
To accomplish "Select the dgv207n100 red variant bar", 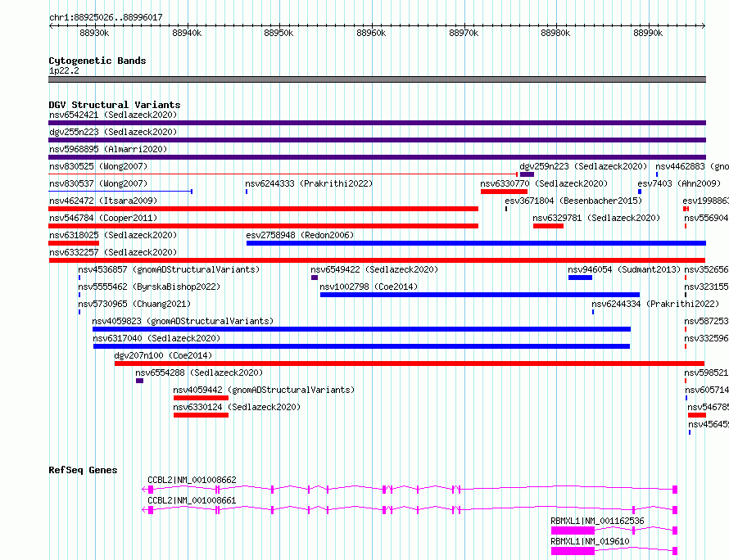I will (410, 364).
